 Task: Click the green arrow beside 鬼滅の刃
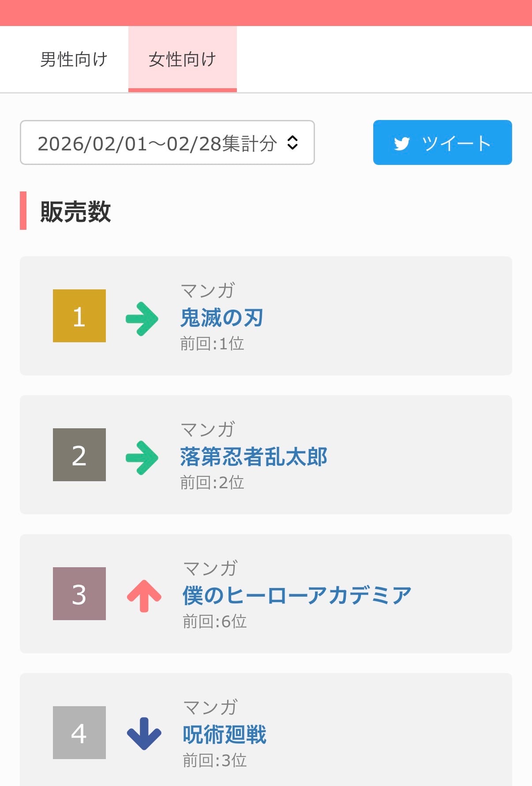pyautogui.click(x=142, y=318)
